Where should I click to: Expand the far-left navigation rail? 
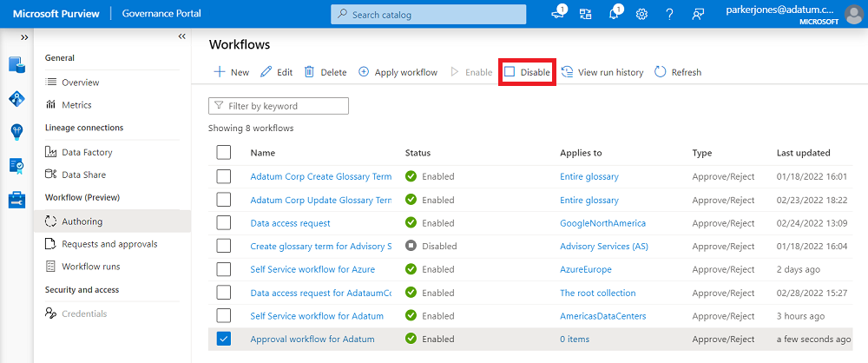(x=24, y=37)
